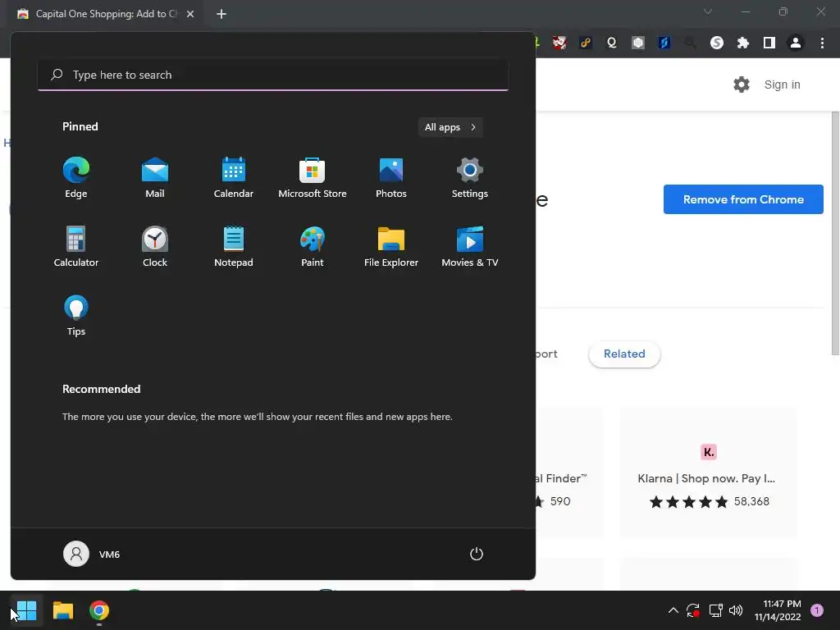Screen dimensions: 840x630
Task: Open a new Chrome tab
Action: 221,14
